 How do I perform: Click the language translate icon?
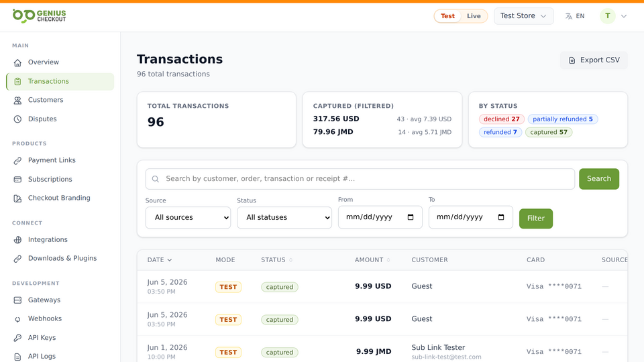[569, 16]
